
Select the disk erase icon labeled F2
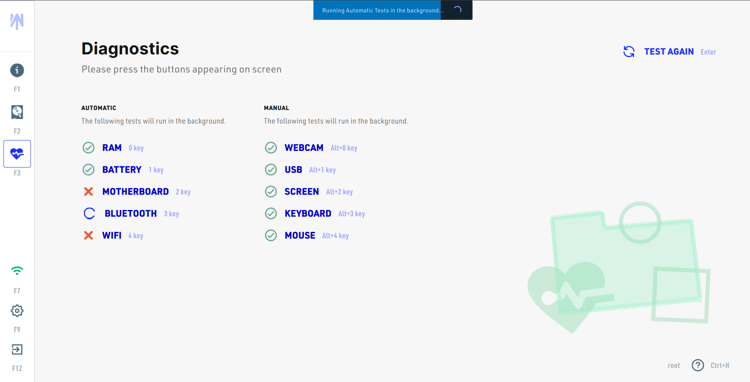click(x=17, y=112)
